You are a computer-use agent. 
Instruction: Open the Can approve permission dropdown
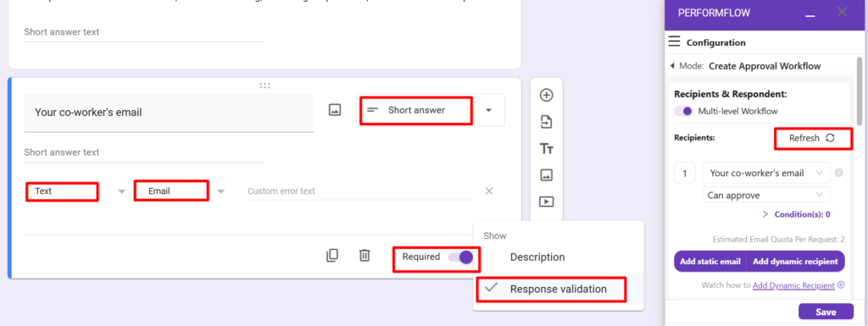tap(766, 195)
